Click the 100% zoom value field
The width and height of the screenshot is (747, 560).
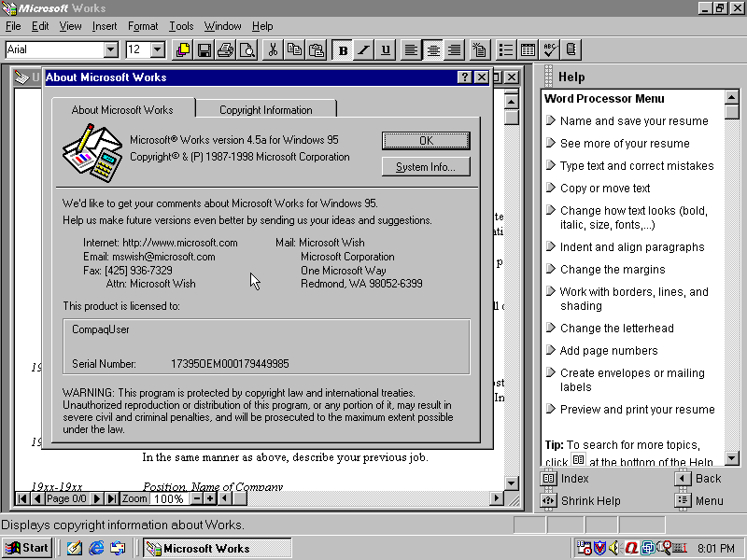coord(170,498)
